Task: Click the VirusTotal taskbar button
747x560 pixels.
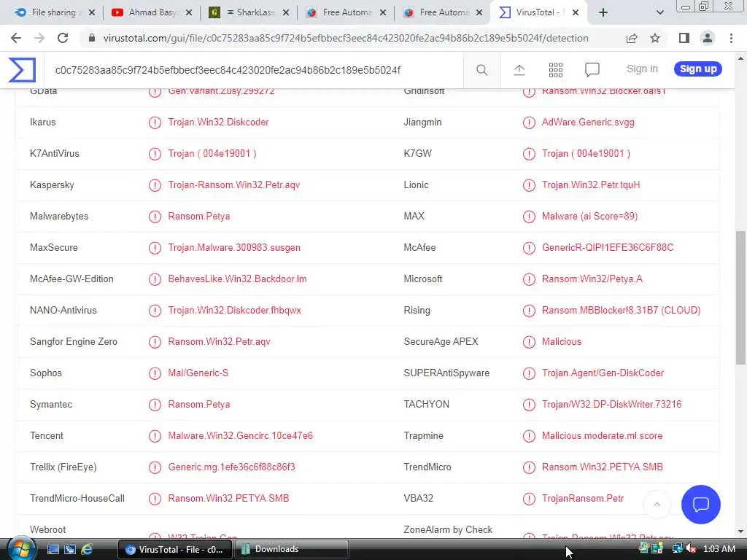Action: point(175,550)
